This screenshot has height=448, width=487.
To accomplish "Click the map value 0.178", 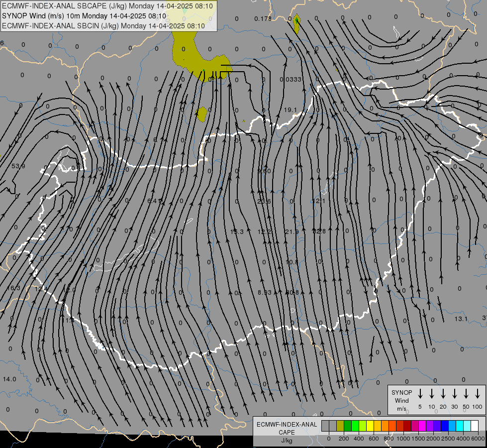I will tap(263, 18).
